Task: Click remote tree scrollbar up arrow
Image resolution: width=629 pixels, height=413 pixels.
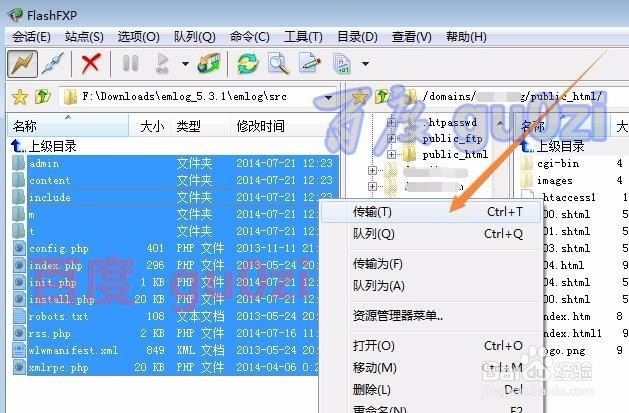Action: tap(500, 123)
